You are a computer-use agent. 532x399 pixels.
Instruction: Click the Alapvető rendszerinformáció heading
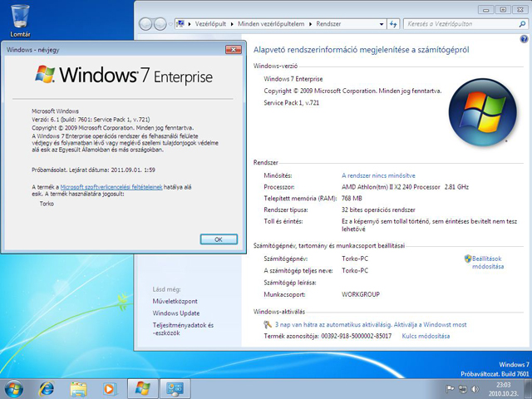click(361, 50)
